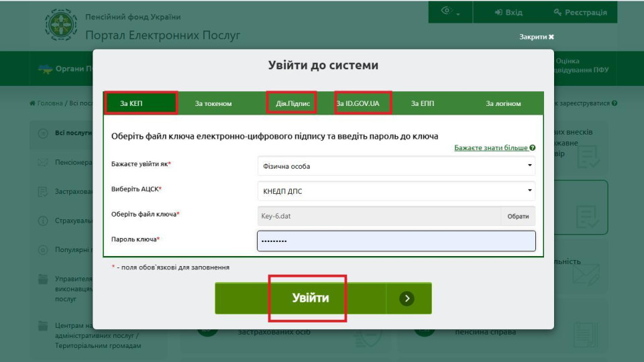Viewport: 644px width, 362px height.
Task: Open Всі послуги in the sidebar
Action: point(73,133)
